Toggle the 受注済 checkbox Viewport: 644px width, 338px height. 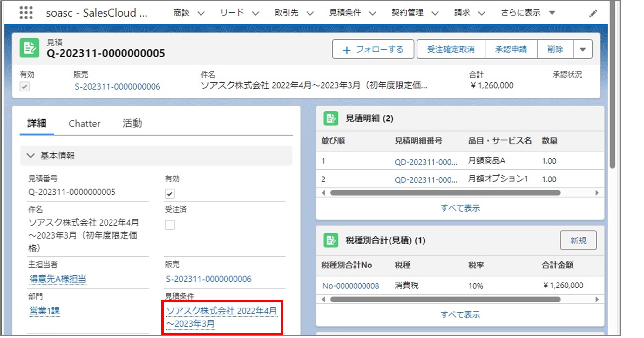coord(170,225)
